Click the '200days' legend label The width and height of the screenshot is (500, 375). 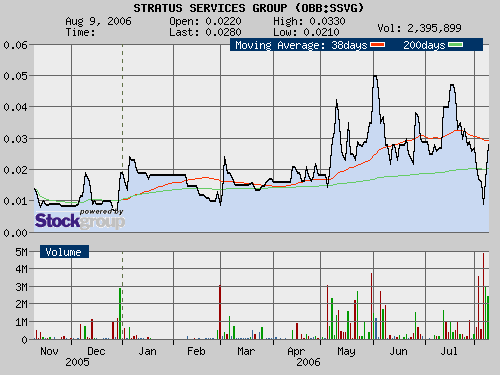tap(424, 45)
